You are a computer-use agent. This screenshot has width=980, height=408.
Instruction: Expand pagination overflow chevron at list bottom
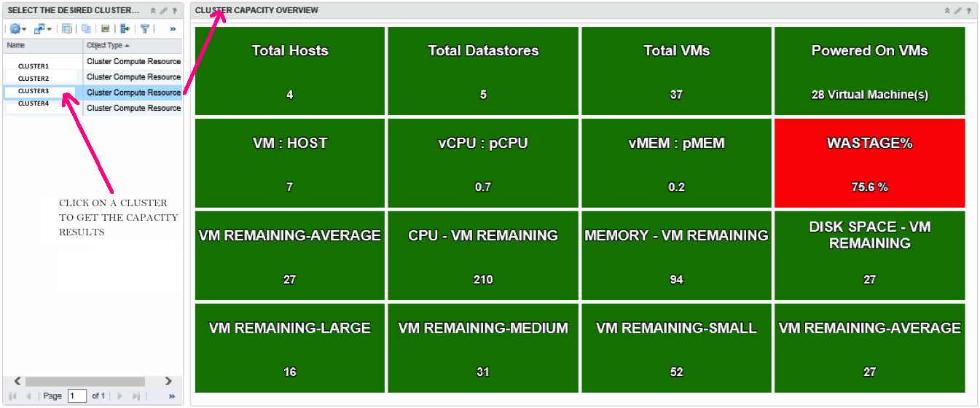pos(172,396)
